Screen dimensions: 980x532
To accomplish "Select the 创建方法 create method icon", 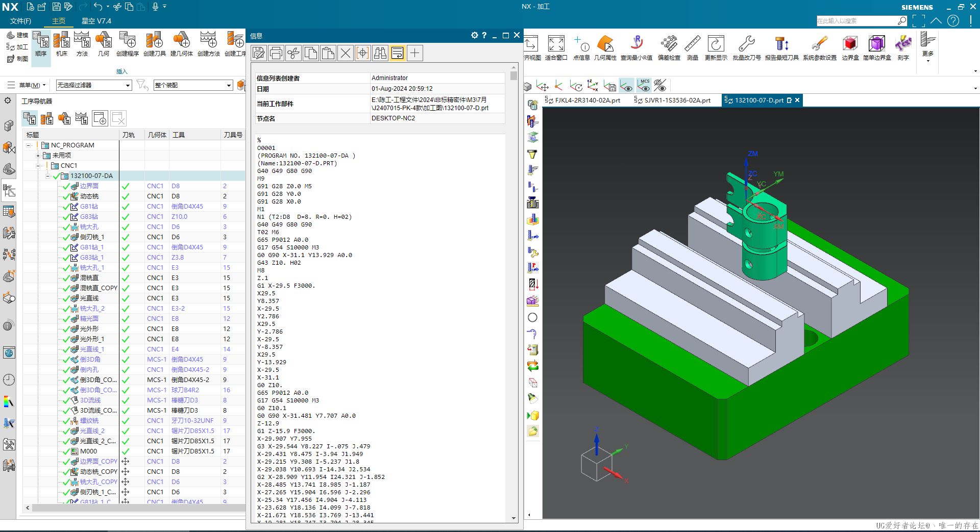I will (x=208, y=44).
